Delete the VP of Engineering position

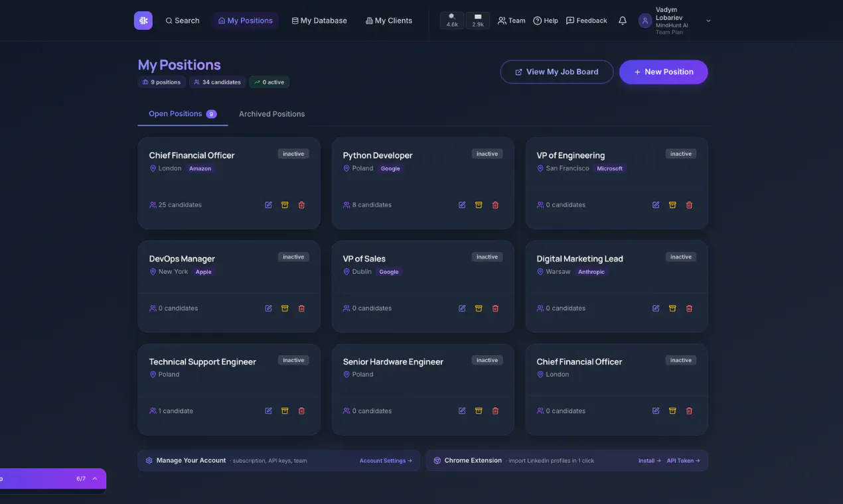click(x=689, y=205)
